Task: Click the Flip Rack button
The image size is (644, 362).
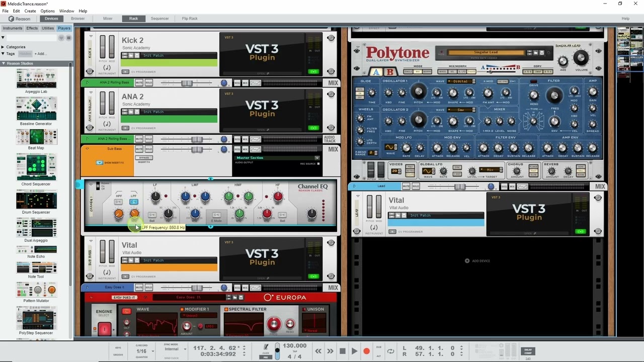Action: 190,19
